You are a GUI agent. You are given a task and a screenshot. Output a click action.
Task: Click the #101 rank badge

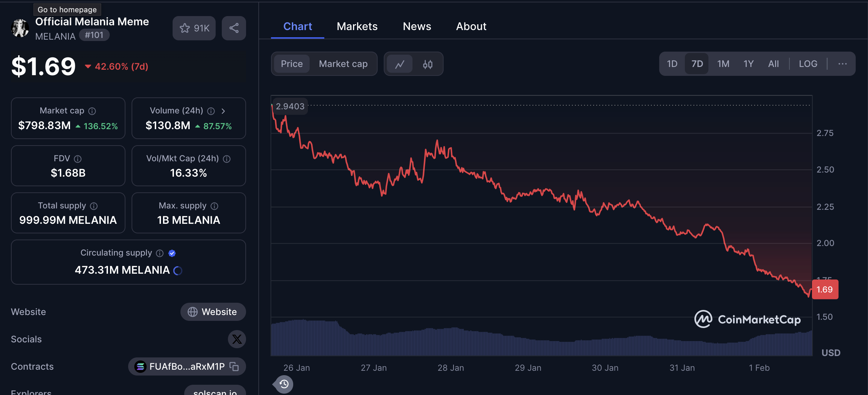click(x=94, y=35)
